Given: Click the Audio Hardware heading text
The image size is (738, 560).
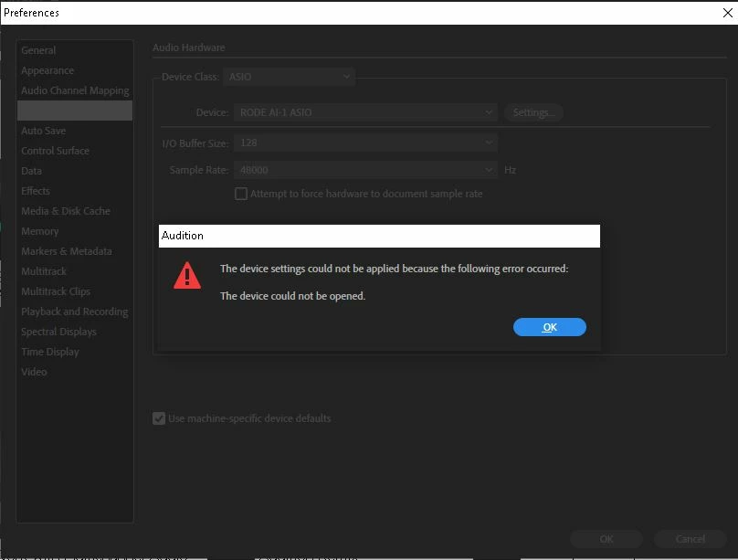Looking at the screenshot, I should pyautogui.click(x=189, y=48).
